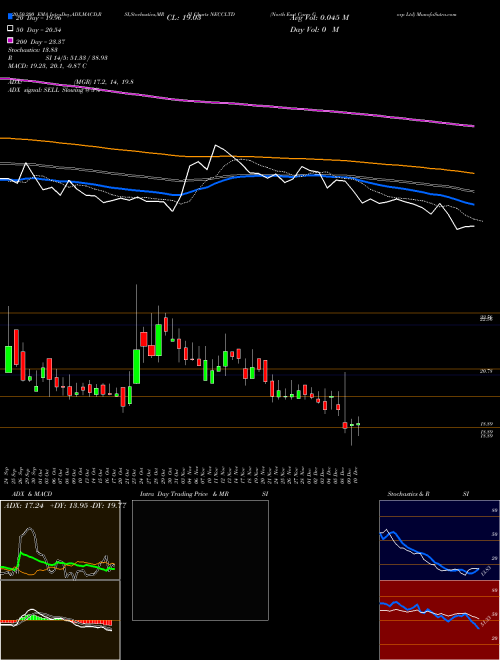Click the 'Intra Day Trading Price & MR' title
500x660 pixels.
pyautogui.click(x=184, y=494)
